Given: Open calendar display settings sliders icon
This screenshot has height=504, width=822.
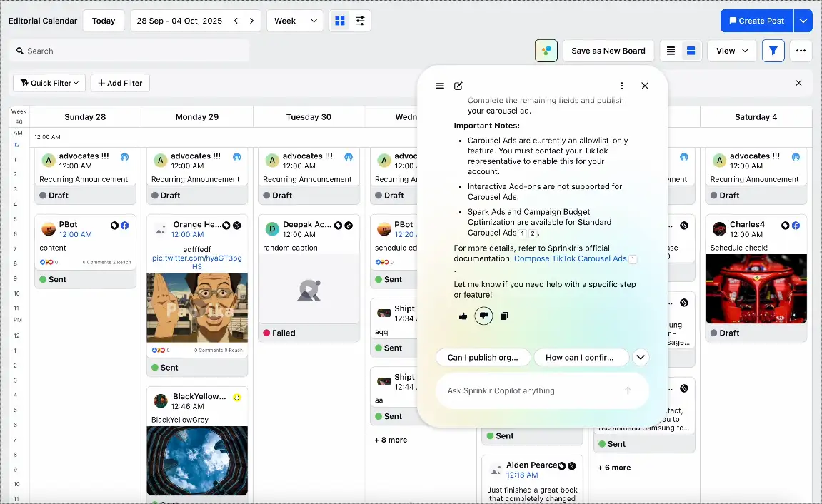Looking at the screenshot, I should pyautogui.click(x=360, y=21).
